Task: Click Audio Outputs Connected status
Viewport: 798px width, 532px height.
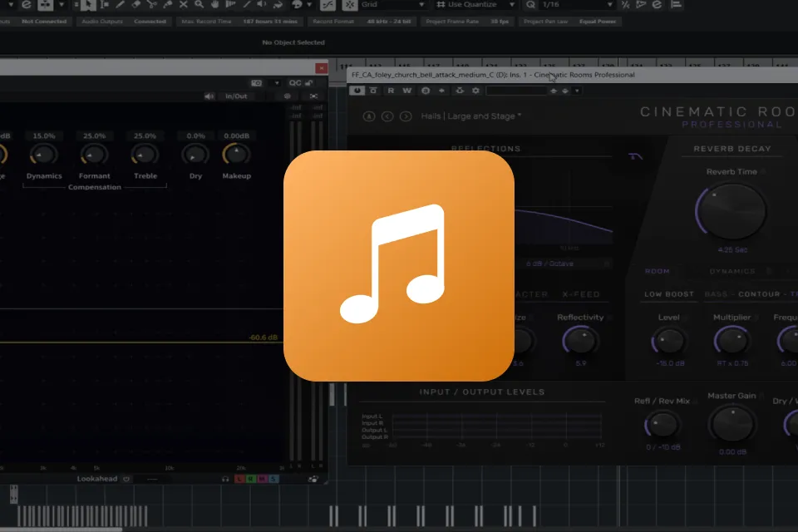Action: (x=124, y=22)
